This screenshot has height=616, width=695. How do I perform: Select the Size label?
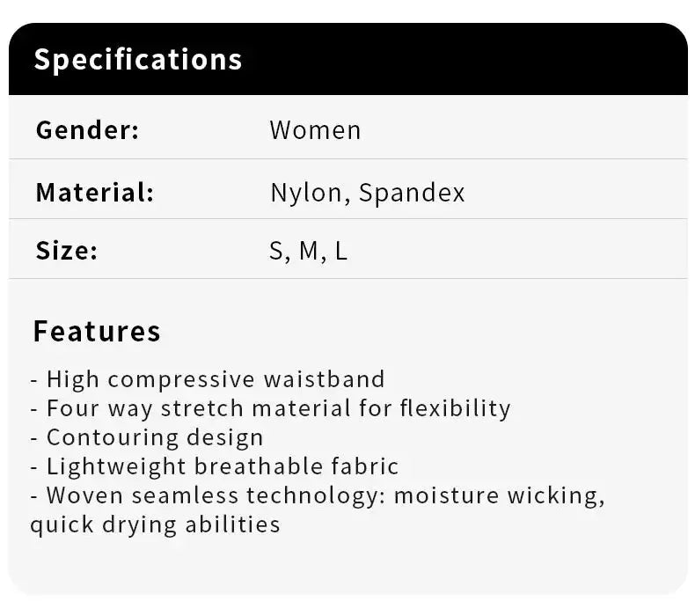click(x=66, y=251)
